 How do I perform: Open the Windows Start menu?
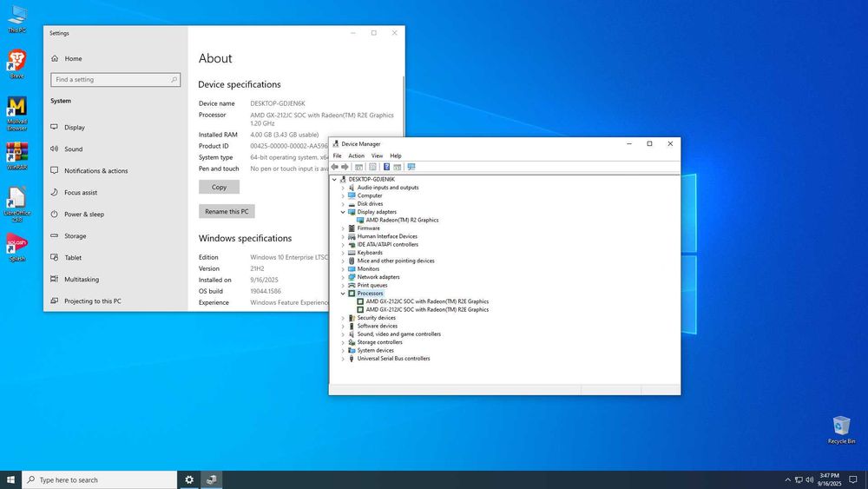pos(10,479)
